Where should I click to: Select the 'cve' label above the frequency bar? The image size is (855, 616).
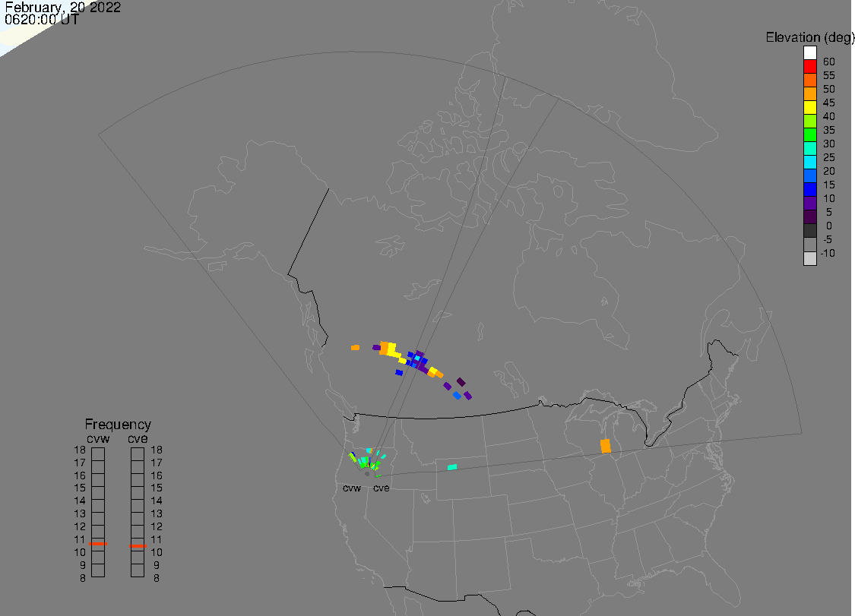[138, 439]
